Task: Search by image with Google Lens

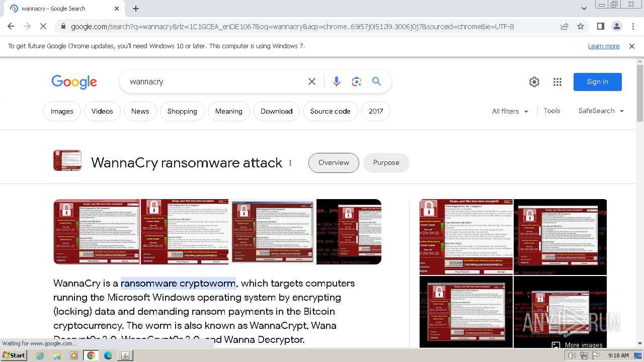Action: point(357,81)
